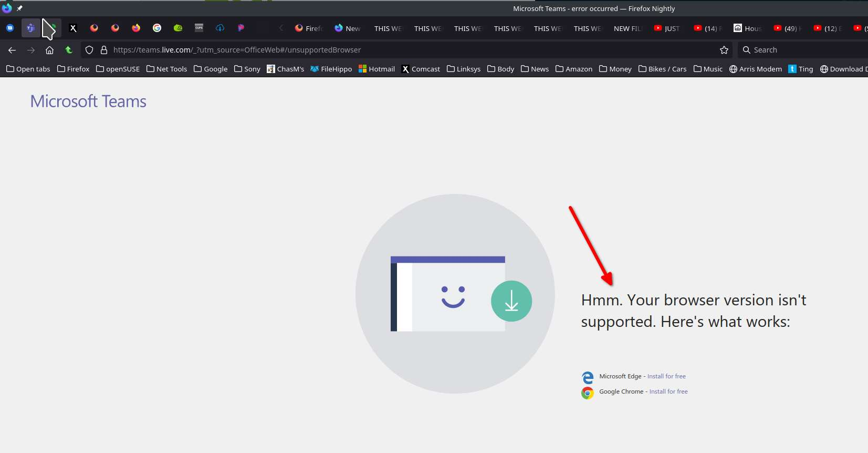Bookmark this page with the star icon
Viewport: 868px width, 453px height.
tap(724, 50)
